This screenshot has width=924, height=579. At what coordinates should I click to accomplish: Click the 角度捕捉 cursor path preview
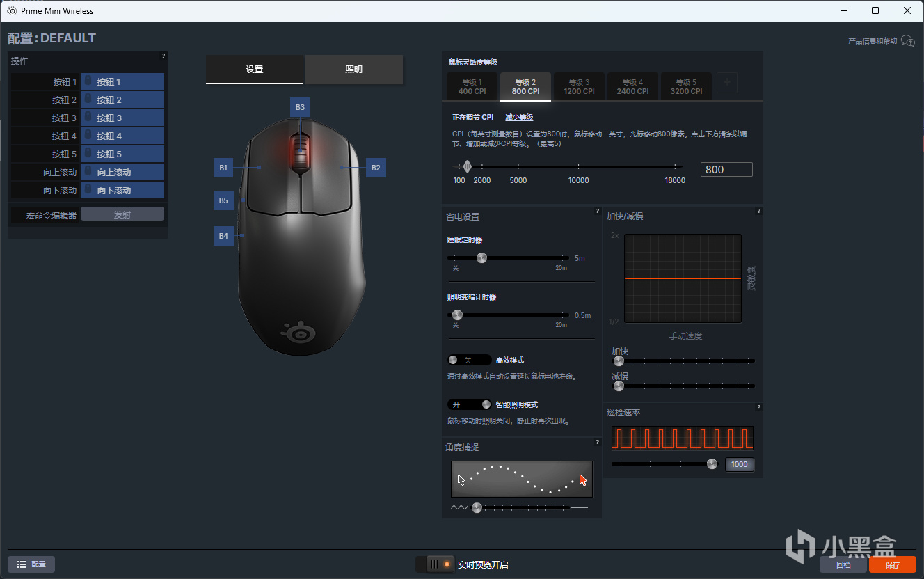[522, 479]
